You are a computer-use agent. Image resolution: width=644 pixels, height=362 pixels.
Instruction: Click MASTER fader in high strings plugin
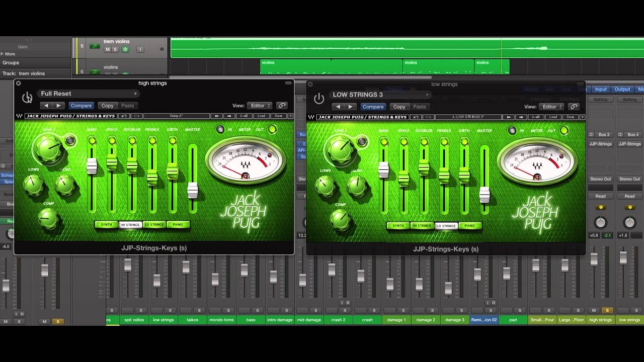(192, 191)
